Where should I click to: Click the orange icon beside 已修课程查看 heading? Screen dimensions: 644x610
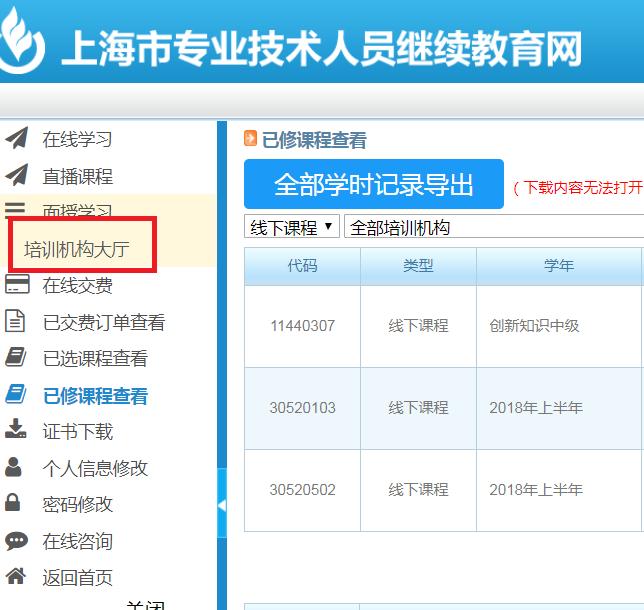tap(250, 138)
